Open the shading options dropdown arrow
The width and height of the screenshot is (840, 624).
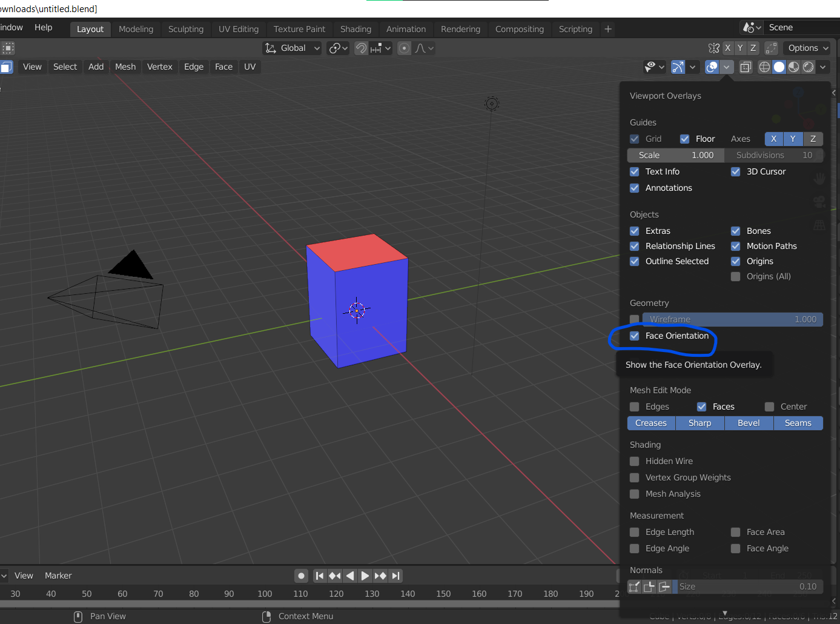823,67
